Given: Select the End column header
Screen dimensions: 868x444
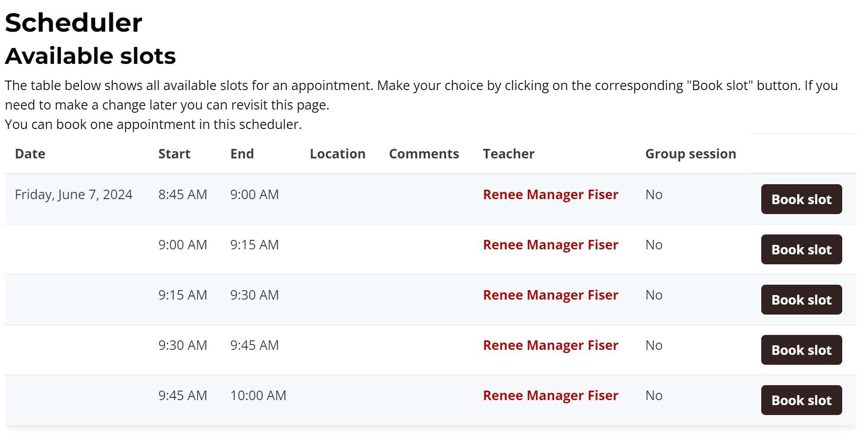Looking at the screenshot, I should point(242,154).
